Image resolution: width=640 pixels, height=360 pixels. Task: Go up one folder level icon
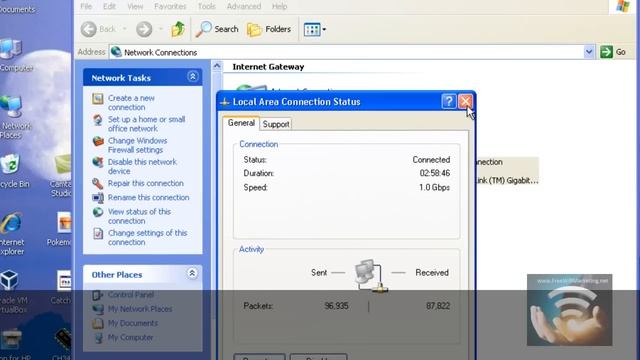click(x=178, y=29)
